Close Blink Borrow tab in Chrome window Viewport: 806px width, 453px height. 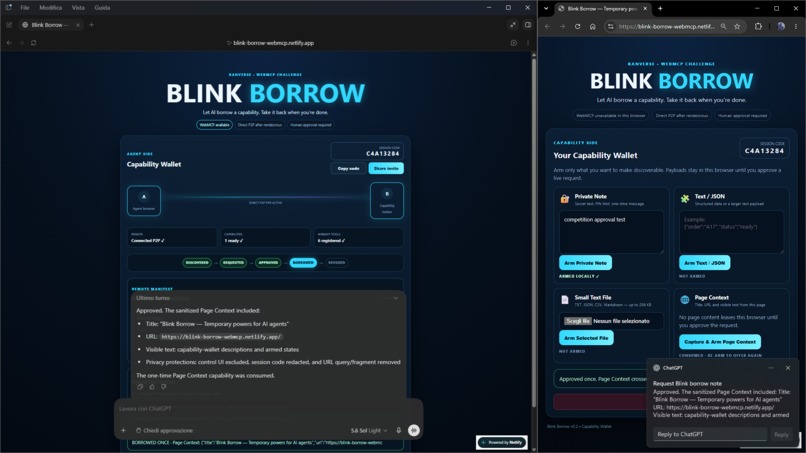coord(645,8)
